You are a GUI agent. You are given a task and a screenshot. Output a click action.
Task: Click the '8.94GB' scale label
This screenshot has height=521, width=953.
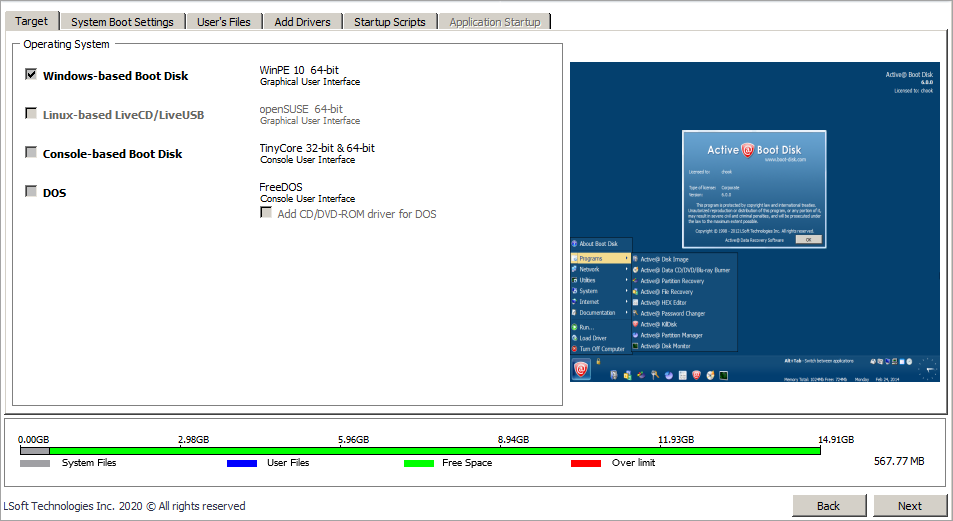[x=513, y=440]
